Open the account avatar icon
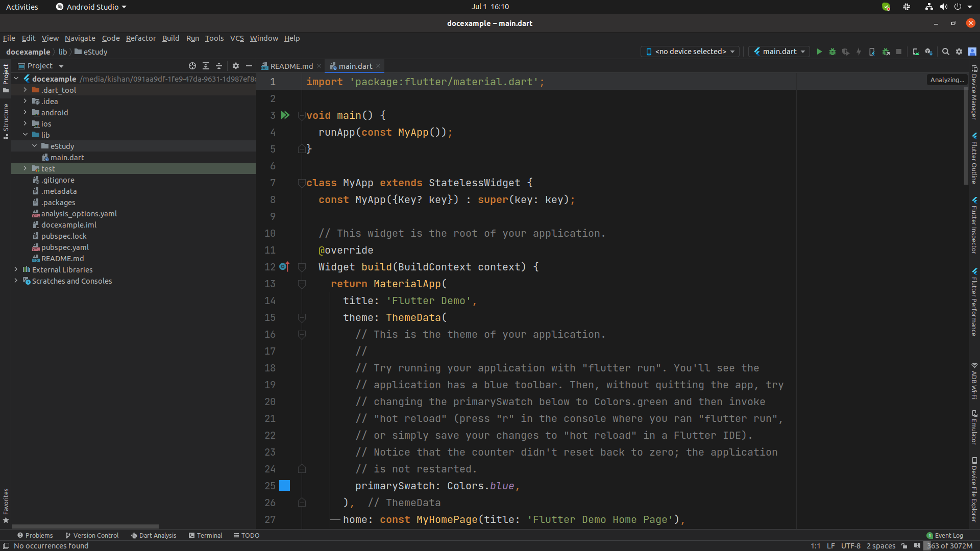The width and height of the screenshot is (980, 551). tap(972, 52)
